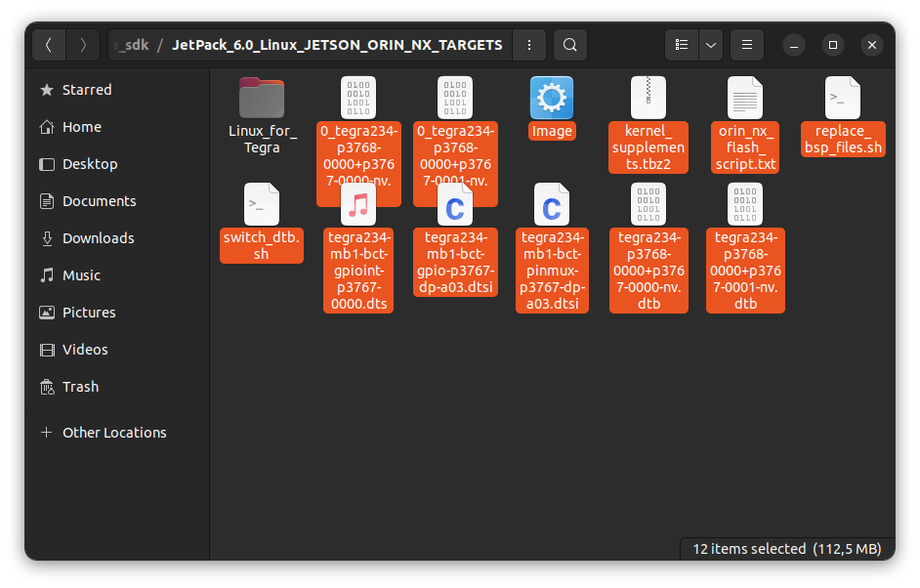Open Other Locations in sidebar
920x588 pixels.
point(117,433)
